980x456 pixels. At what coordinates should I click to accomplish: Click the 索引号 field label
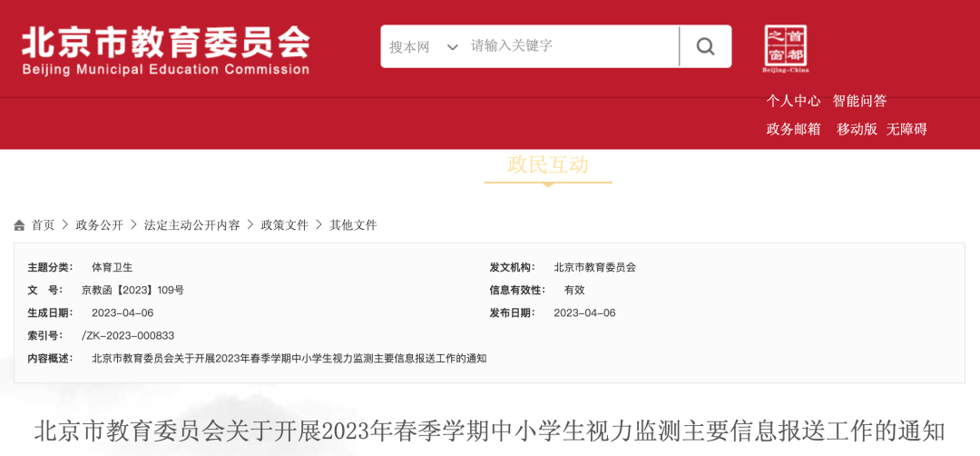(x=45, y=336)
